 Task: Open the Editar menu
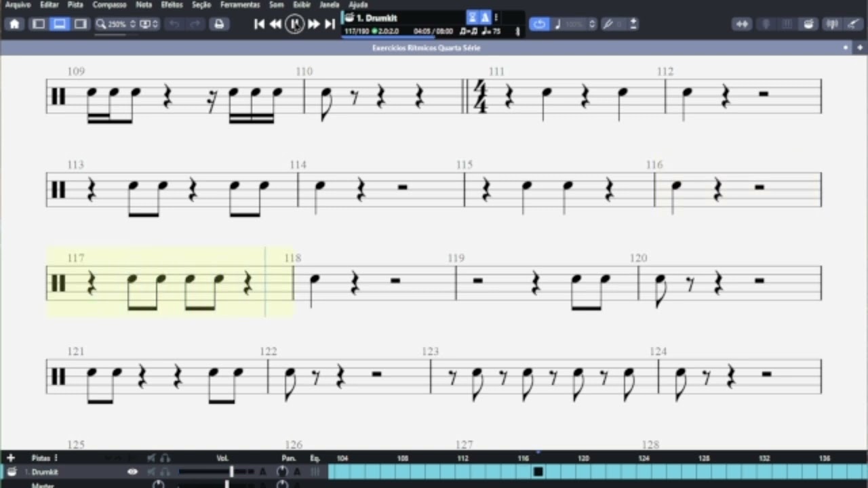point(50,5)
